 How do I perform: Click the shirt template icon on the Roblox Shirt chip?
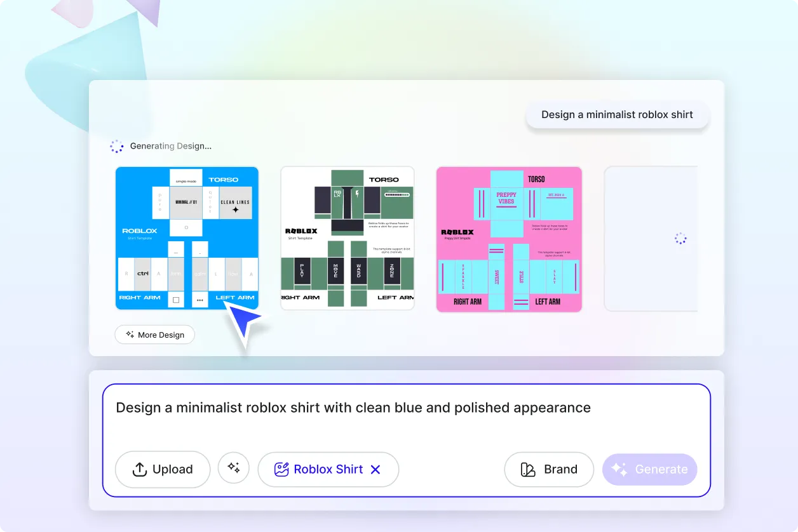click(x=280, y=469)
